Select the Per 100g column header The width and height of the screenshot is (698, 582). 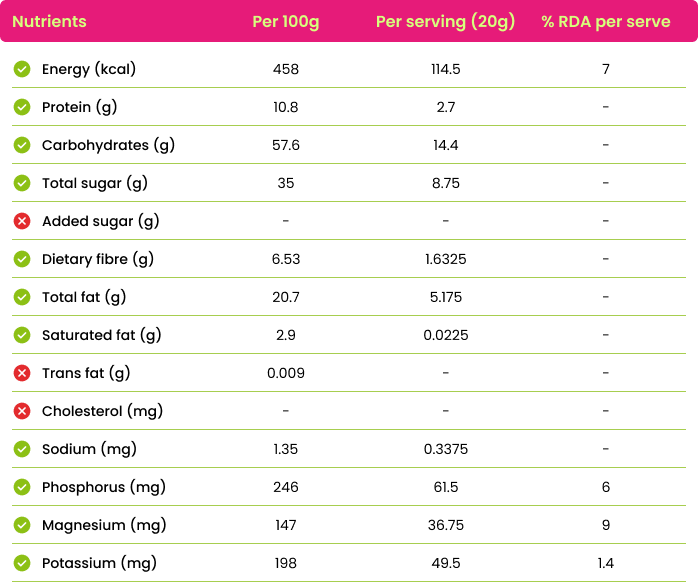click(x=285, y=22)
